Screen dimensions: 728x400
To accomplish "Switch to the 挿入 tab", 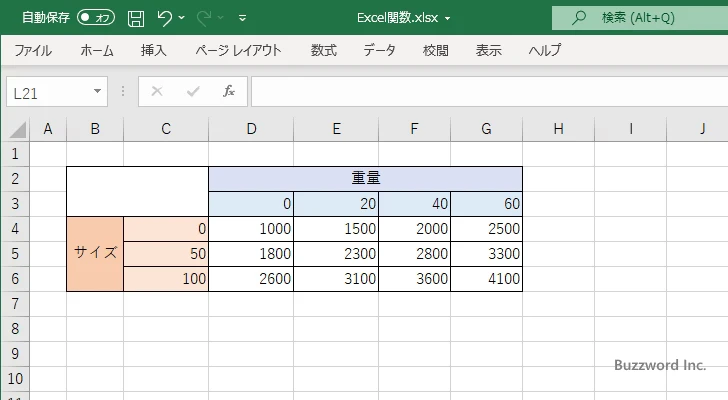I will click(x=154, y=50).
